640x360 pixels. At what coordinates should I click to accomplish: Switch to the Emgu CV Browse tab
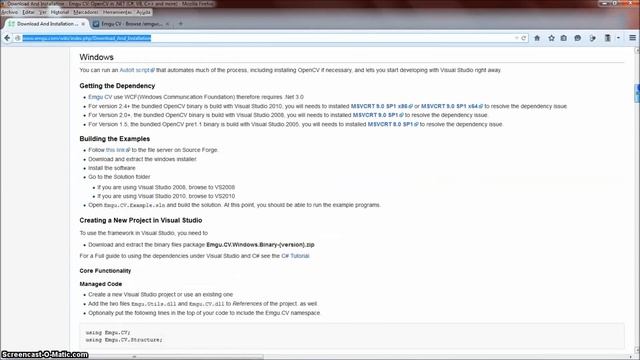pos(131,24)
